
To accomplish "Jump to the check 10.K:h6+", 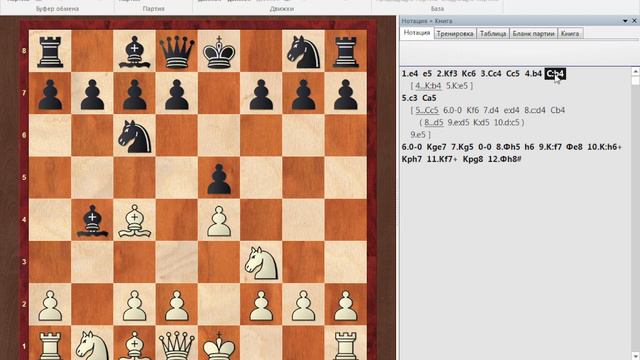I will tap(604, 147).
